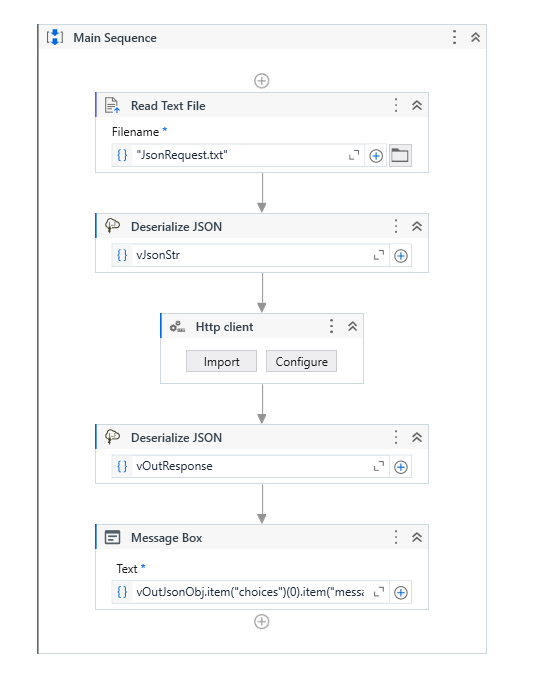Click the Http client gears icon
Image resolution: width=542 pixels, height=689 pixels.
pyautogui.click(x=177, y=326)
